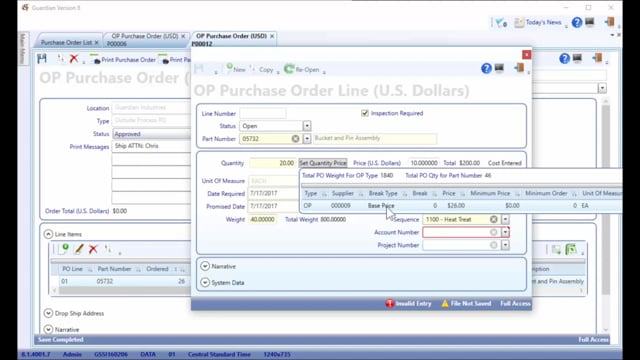
Task: Clear the Sequence field with X icon
Action: point(493,220)
